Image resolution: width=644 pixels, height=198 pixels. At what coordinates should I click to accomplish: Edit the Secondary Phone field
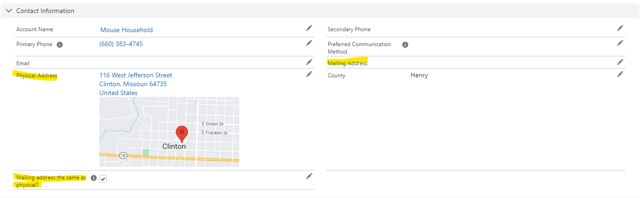point(620,28)
